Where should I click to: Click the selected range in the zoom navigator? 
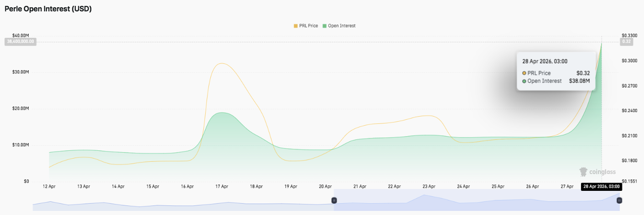click(x=477, y=200)
